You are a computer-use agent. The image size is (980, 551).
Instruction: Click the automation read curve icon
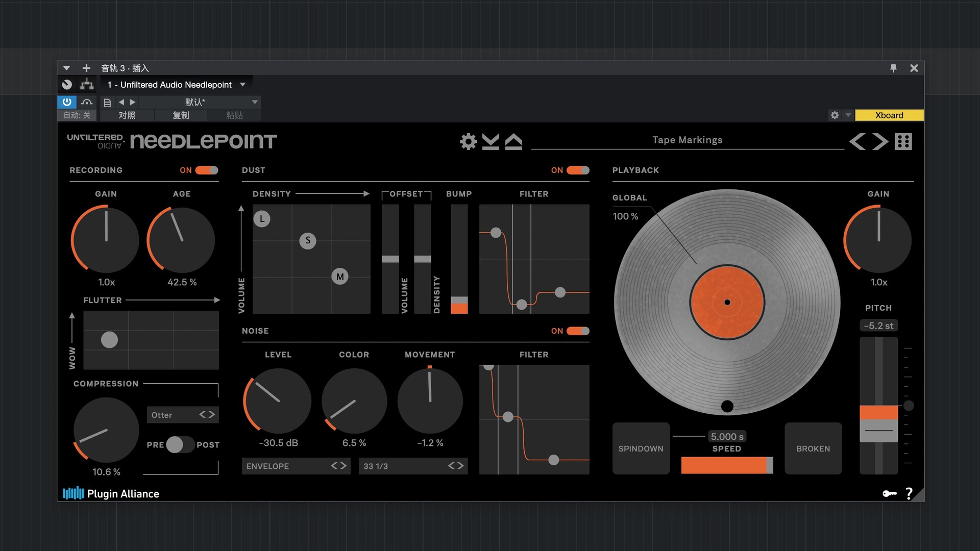point(87,102)
